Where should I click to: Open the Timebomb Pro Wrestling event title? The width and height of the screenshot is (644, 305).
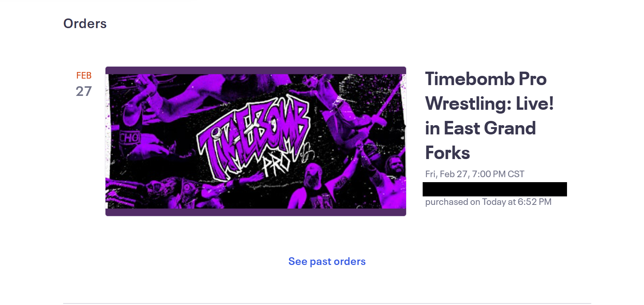tap(486, 79)
